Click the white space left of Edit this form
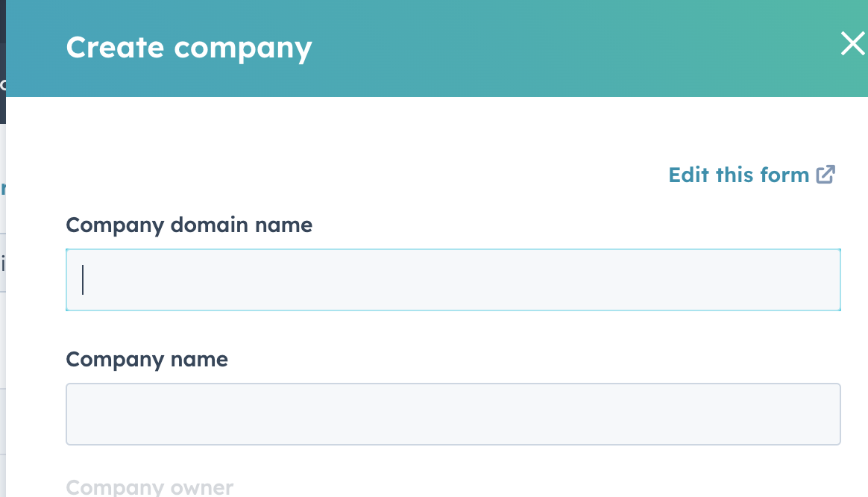Screen dimensions: 868x497 [x=373, y=175]
